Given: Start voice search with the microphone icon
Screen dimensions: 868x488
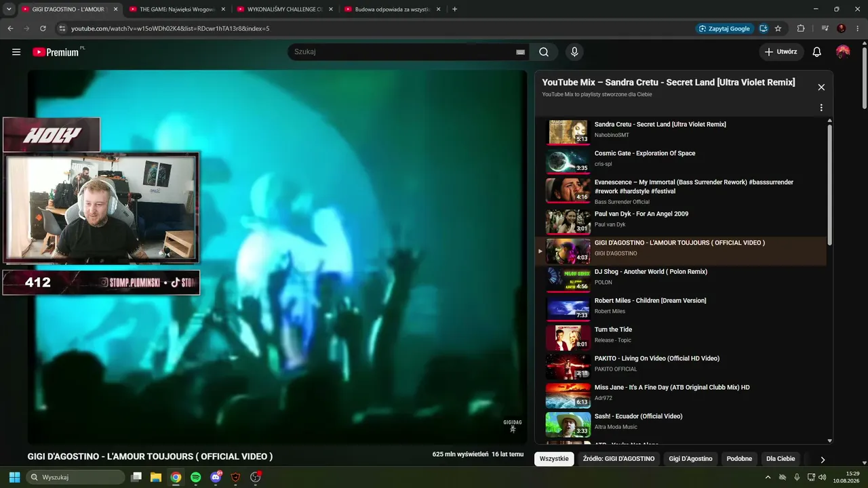Looking at the screenshot, I should pos(574,52).
